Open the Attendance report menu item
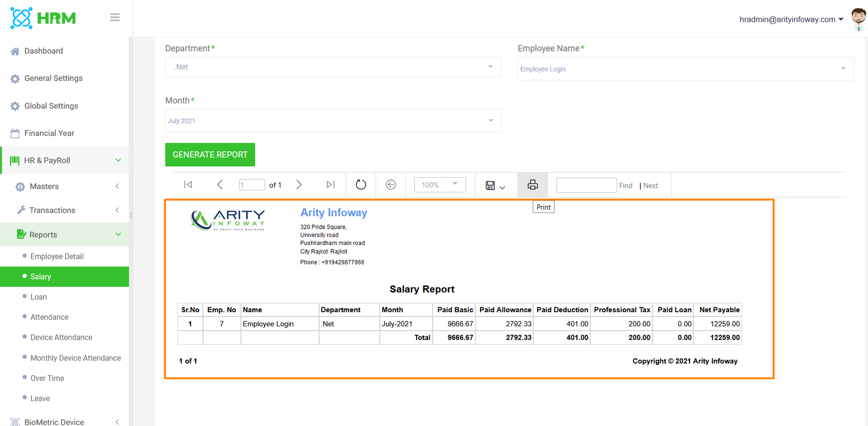868x426 pixels. pos(49,317)
